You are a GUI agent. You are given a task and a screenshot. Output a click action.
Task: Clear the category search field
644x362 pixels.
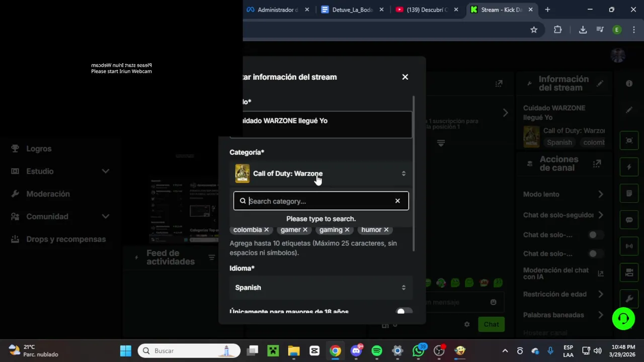coord(397,201)
